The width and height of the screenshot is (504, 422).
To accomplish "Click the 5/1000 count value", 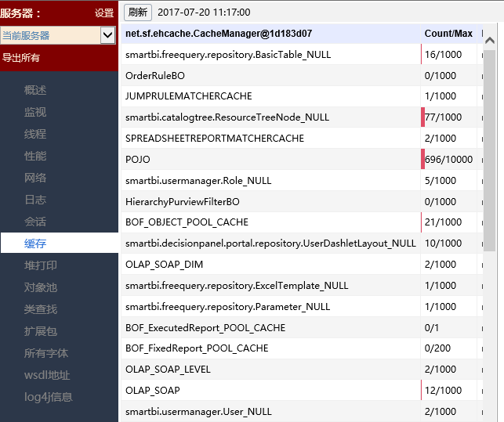I will tap(441, 181).
